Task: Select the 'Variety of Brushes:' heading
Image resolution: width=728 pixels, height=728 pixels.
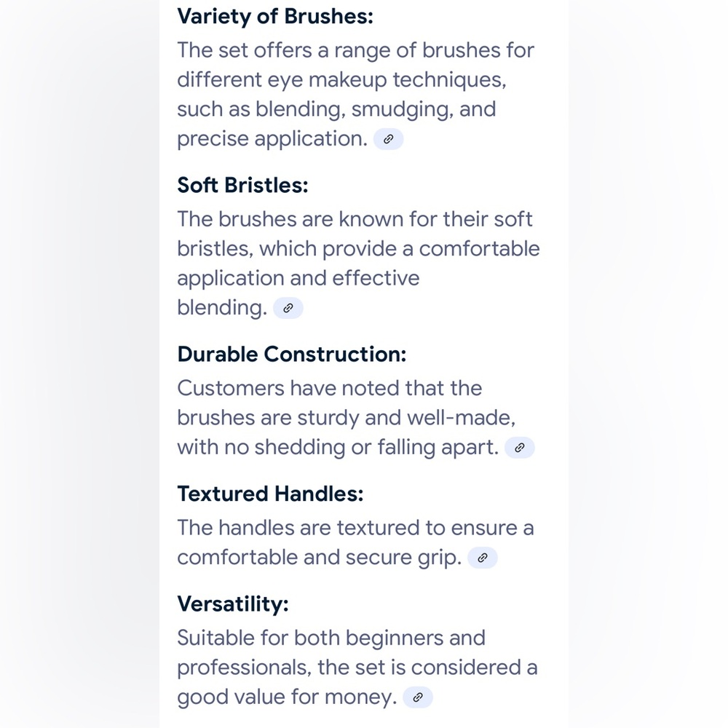Action: [x=275, y=17]
